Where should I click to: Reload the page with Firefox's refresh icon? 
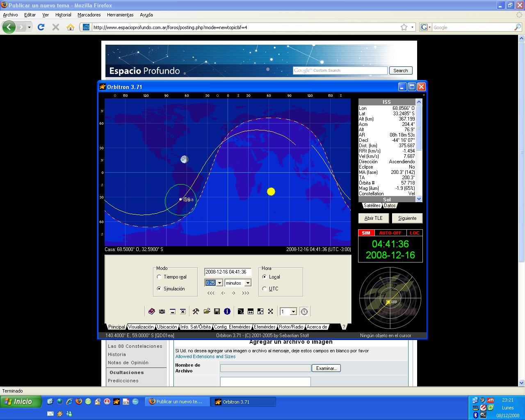point(41,27)
